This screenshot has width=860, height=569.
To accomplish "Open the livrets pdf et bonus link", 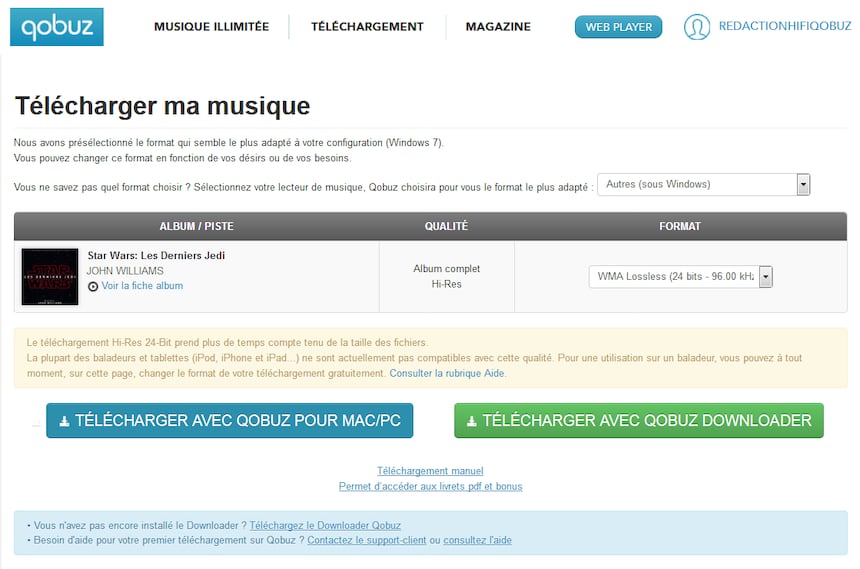I will [430, 486].
